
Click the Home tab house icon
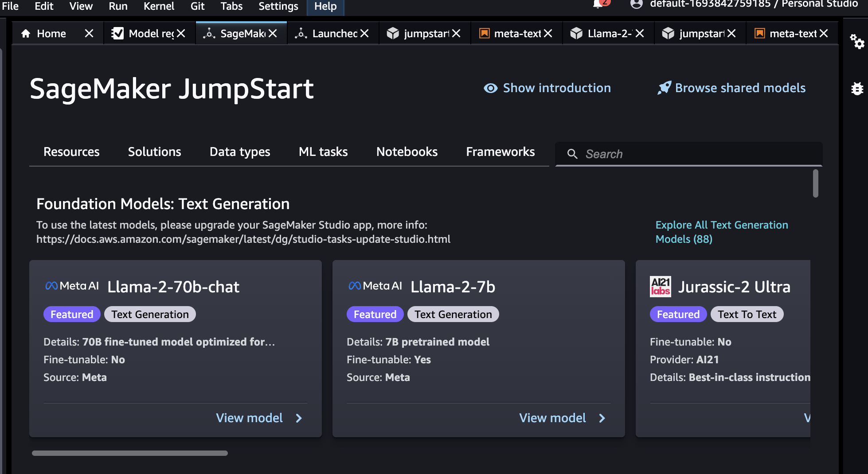(26, 34)
